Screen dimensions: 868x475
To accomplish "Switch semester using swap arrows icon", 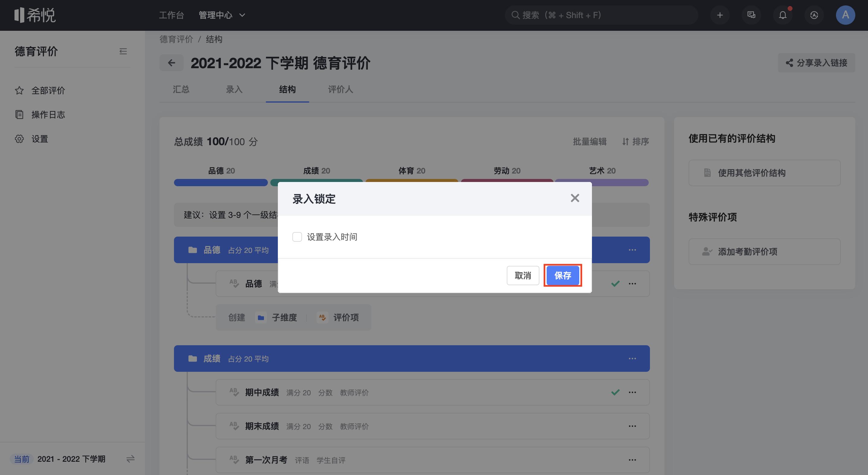I will pyautogui.click(x=130, y=458).
